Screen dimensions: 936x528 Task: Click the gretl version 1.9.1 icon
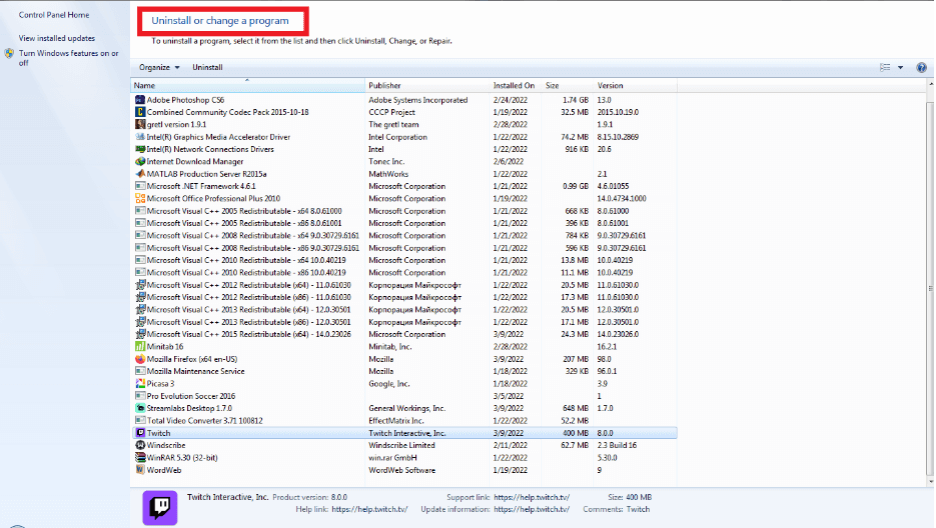140,124
